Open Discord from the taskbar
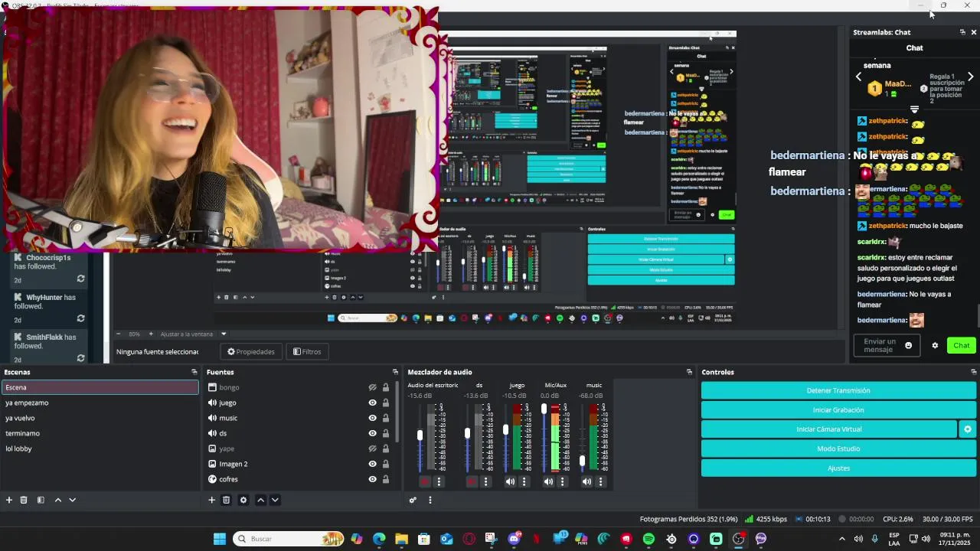Screen dimensions: 980x551 pyautogui.click(x=514, y=539)
